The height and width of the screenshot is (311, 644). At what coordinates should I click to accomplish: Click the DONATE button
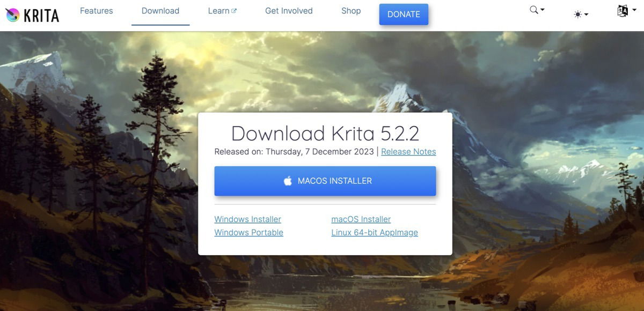(x=404, y=14)
